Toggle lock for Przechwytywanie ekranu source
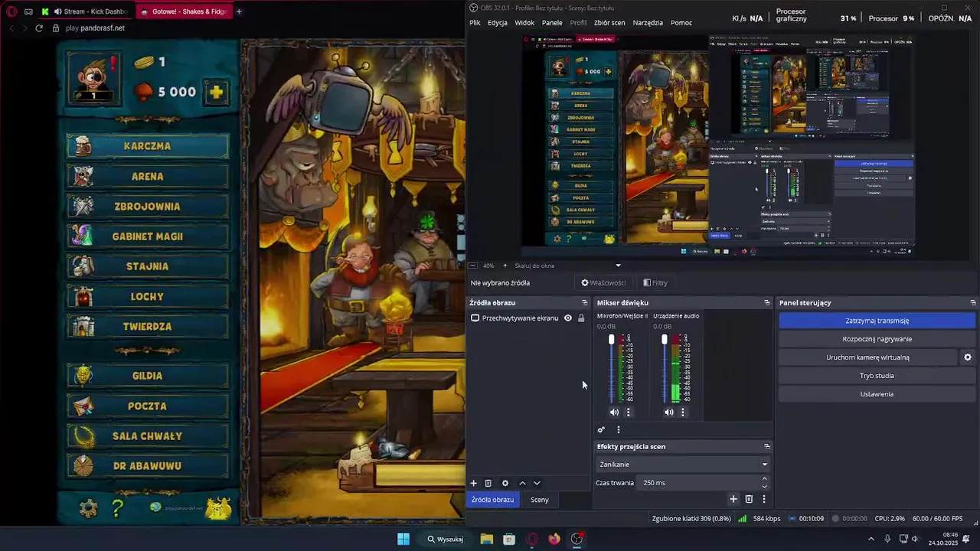This screenshot has height=551, width=980. pos(581,318)
